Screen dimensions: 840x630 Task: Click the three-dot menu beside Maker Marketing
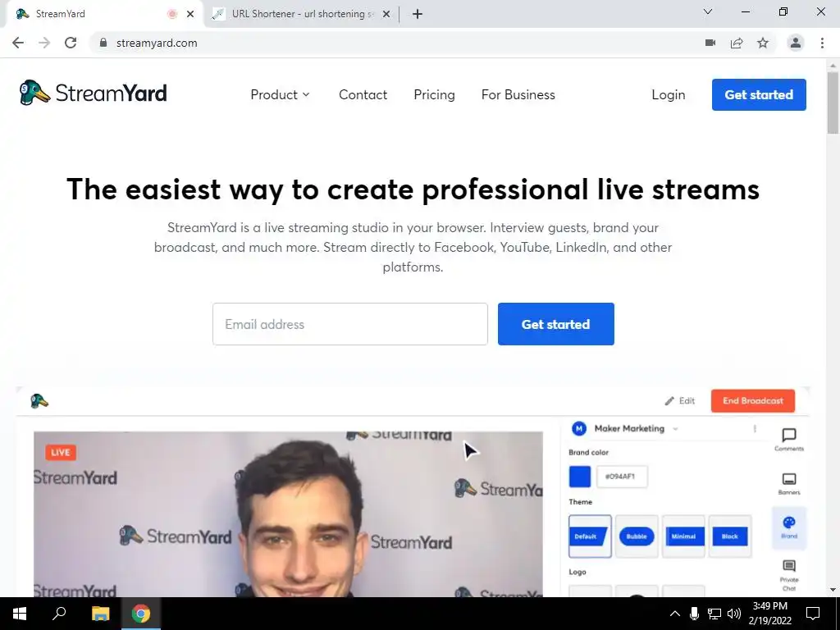[x=755, y=428]
